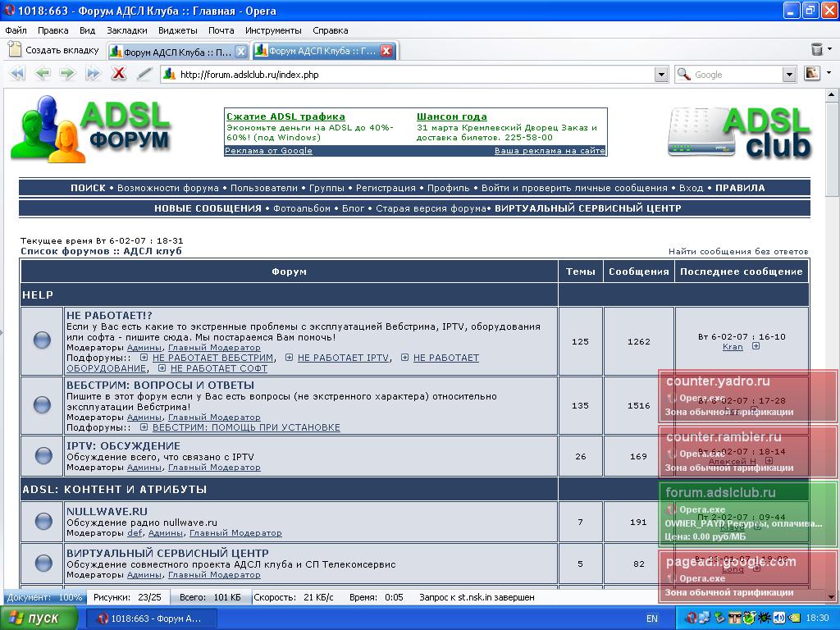The height and width of the screenshot is (630, 840).
Task: Click the scrollbar down arrow
Action: (x=832, y=596)
